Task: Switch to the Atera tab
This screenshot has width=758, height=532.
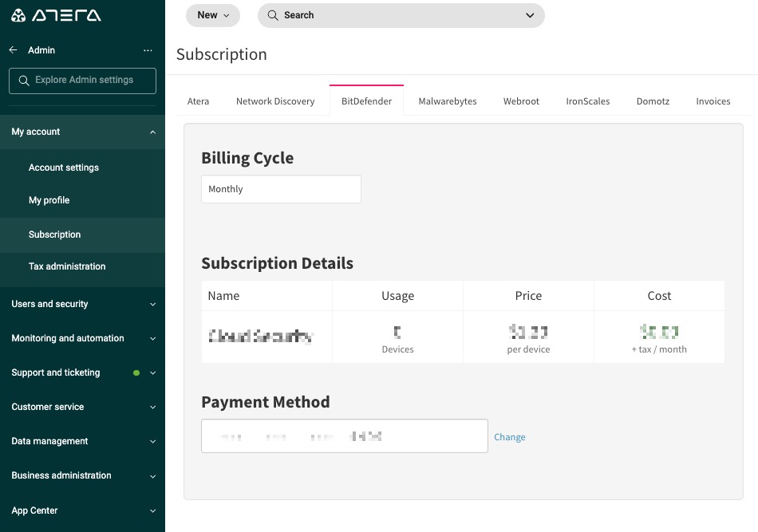Action: pyautogui.click(x=198, y=101)
